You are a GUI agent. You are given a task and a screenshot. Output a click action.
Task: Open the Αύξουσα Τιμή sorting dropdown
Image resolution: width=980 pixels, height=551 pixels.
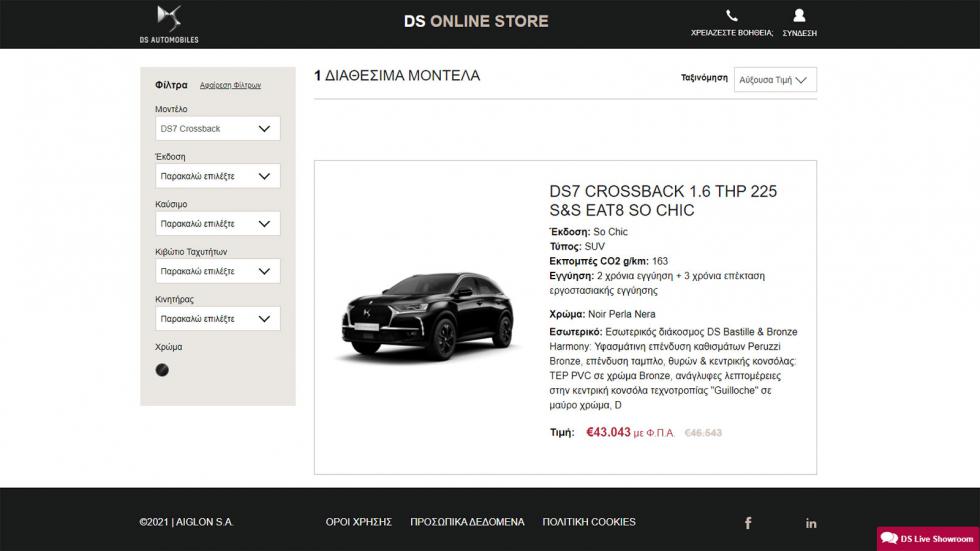[775, 79]
